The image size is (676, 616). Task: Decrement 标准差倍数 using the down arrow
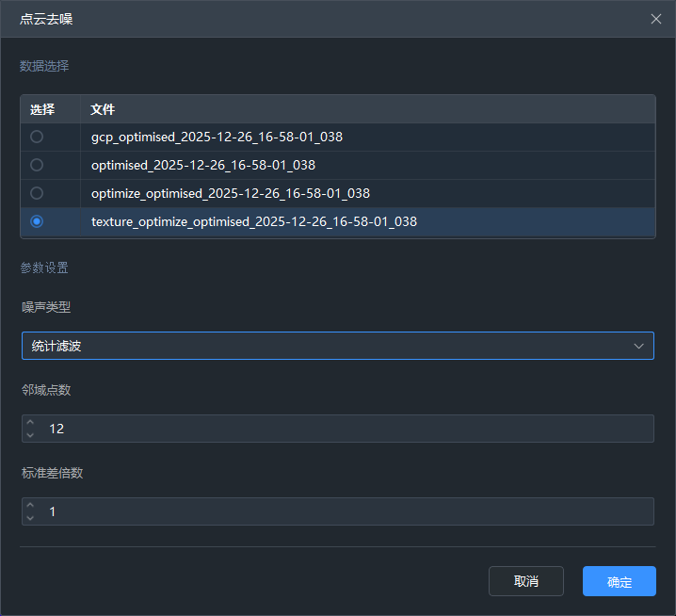coord(30,517)
